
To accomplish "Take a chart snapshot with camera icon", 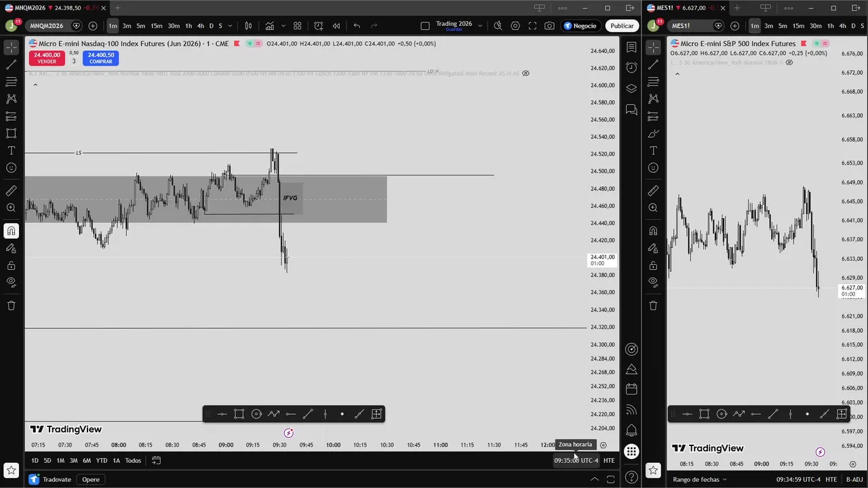I will (549, 26).
